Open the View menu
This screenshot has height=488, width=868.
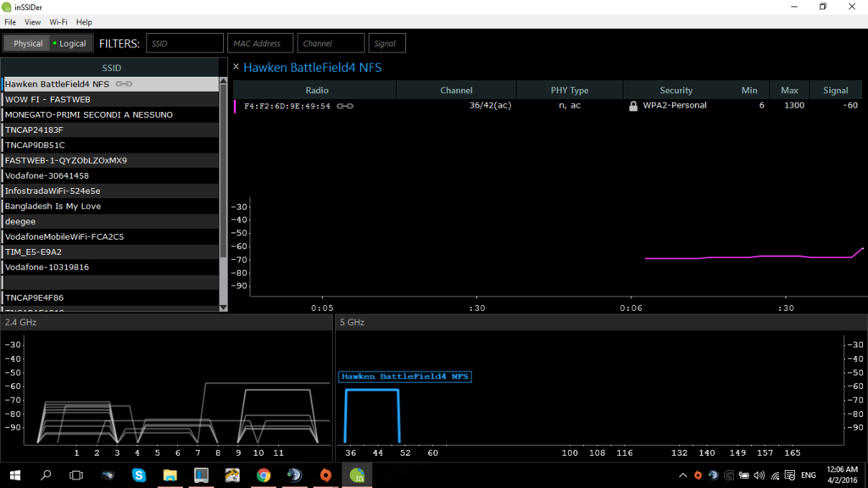[x=32, y=22]
